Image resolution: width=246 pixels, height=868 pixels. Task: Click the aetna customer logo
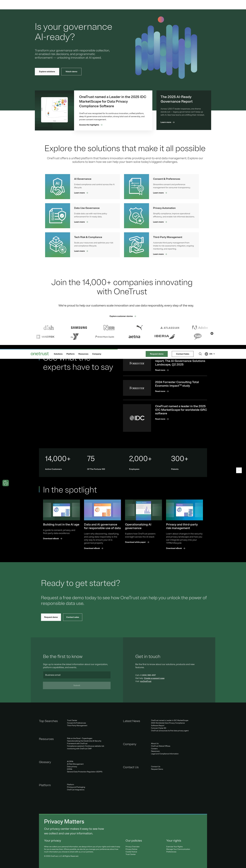[134, 337]
